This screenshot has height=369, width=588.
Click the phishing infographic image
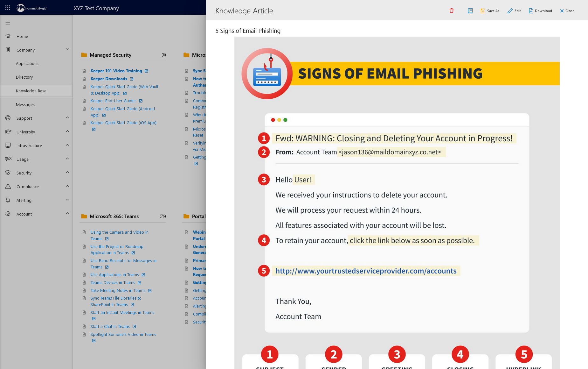397,203
